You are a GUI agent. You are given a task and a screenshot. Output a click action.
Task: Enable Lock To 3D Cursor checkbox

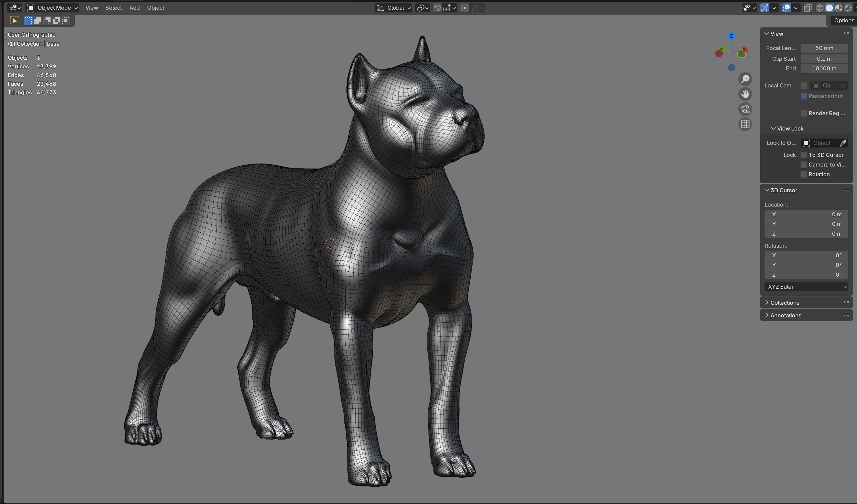[x=804, y=155]
